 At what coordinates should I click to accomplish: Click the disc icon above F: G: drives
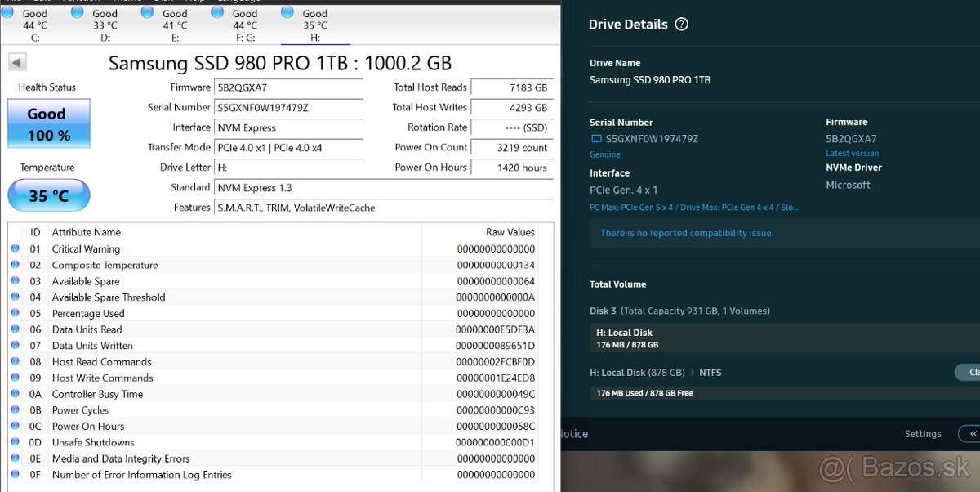coord(216,11)
